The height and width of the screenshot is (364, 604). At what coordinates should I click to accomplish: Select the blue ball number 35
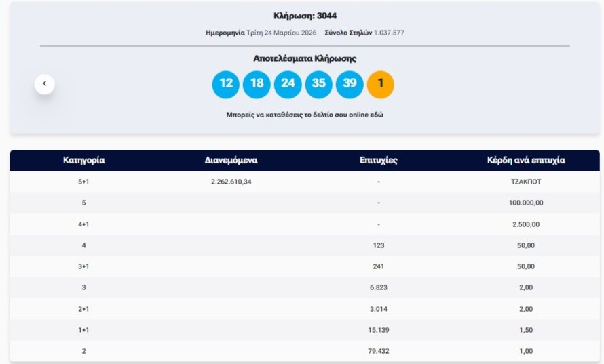click(x=318, y=84)
